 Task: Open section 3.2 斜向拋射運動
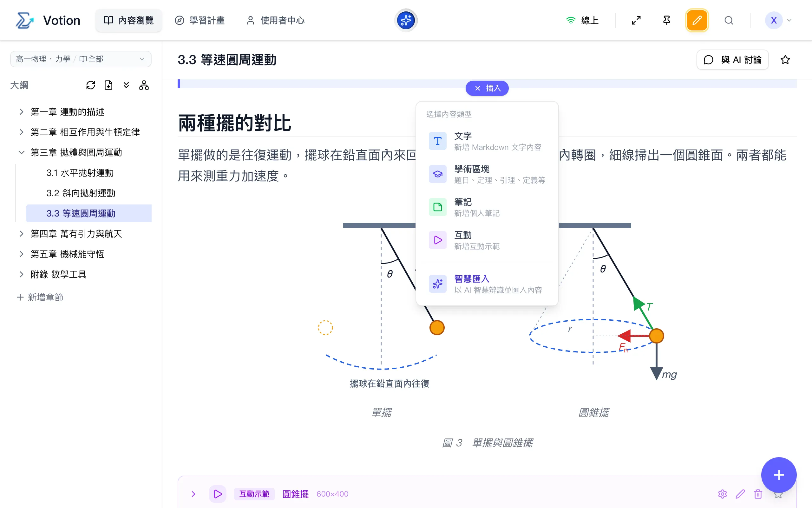[x=88, y=193]
